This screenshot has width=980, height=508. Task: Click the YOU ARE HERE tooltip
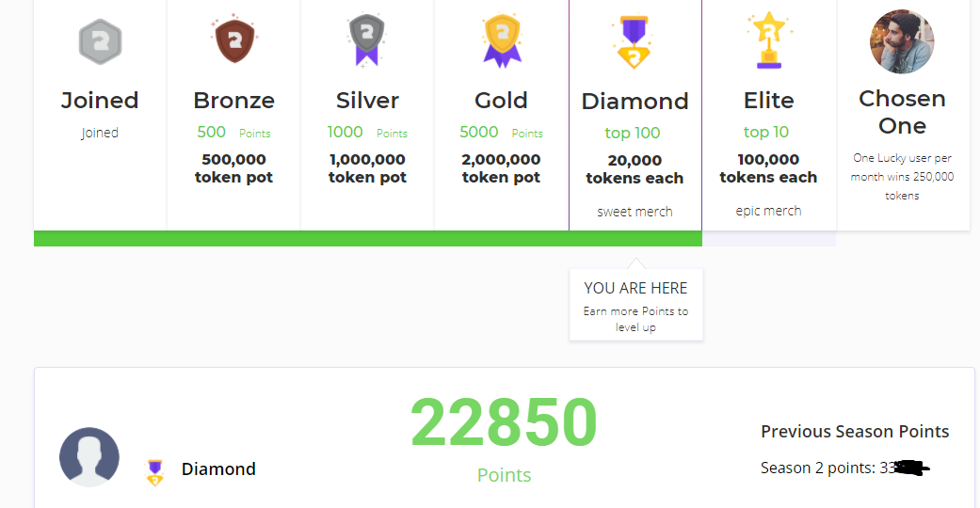[x=635, y=305]
